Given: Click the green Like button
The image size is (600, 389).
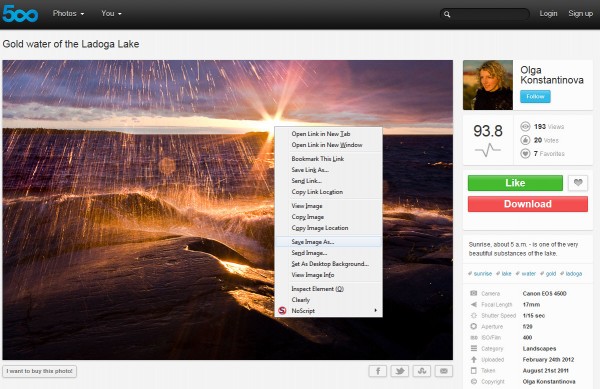Looking at the screenshot, I should tap(515, 183).
